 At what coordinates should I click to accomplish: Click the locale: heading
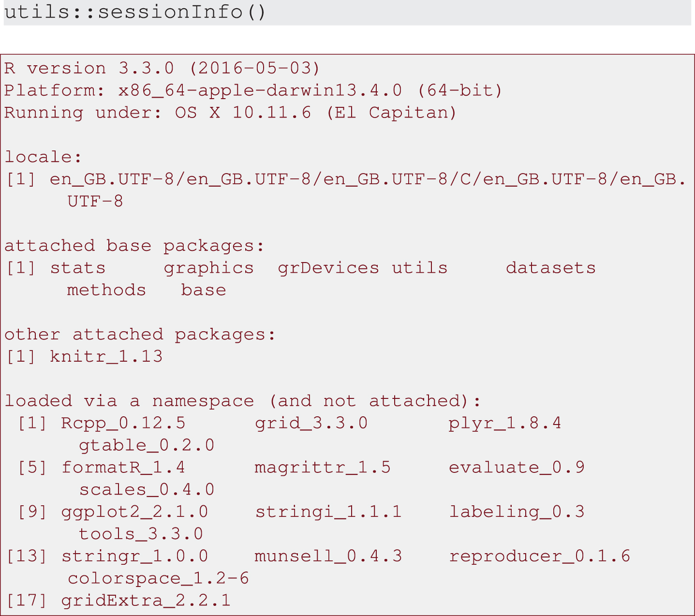pos(43,157)
